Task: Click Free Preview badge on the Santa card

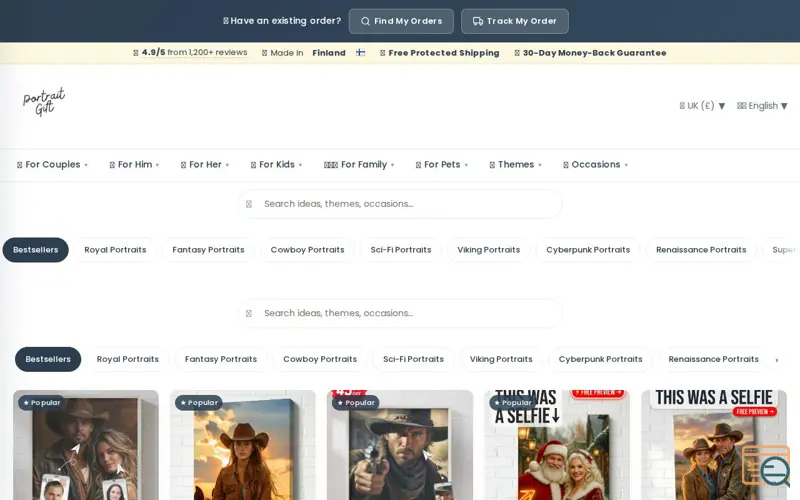Action: [x=598, y=393]
